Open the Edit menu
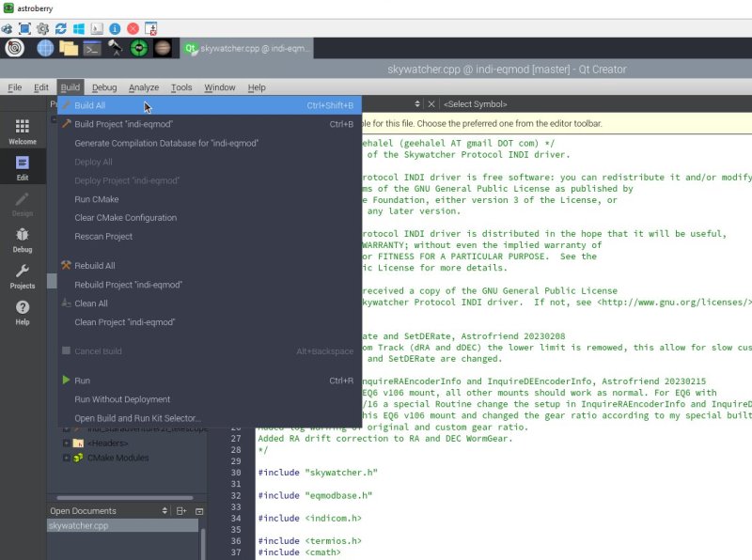 point(41,87)
